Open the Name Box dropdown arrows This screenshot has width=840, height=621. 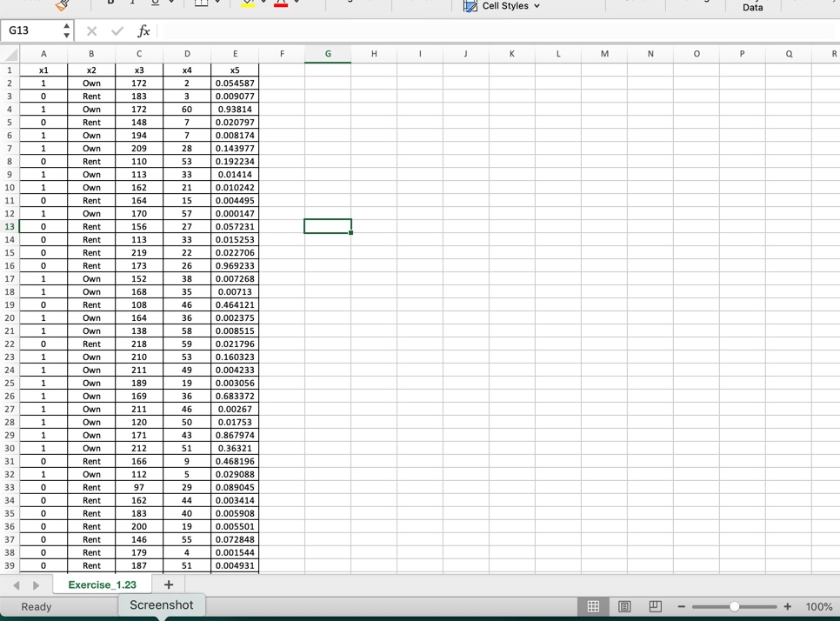point(66,30)
